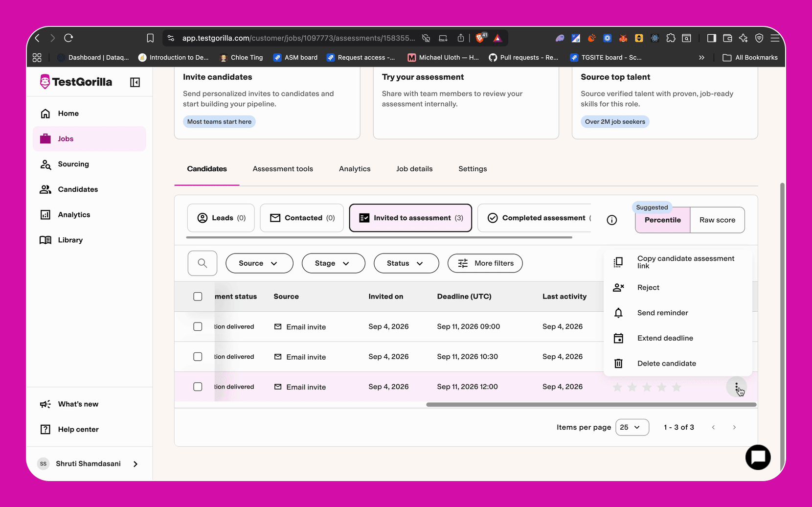Open What's new announcements
This screenshot has width=812, height=507.
coord(90,404)
